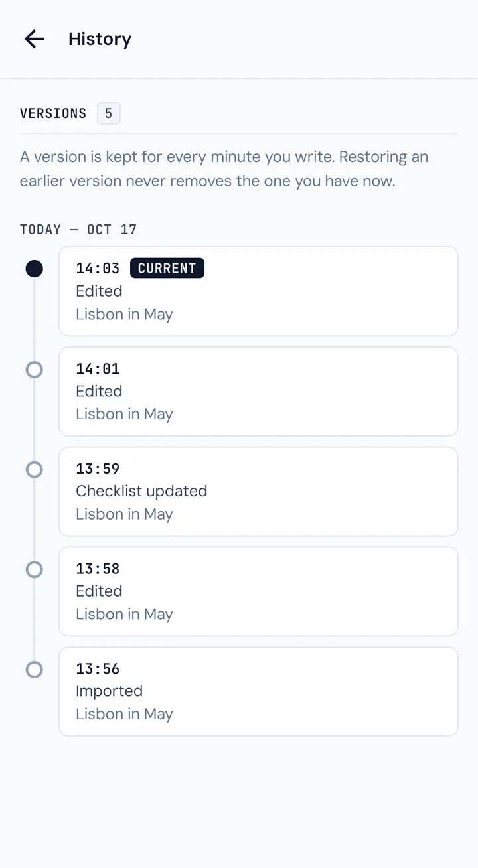Click the VERSIONS section heading

tap(53, 113)
